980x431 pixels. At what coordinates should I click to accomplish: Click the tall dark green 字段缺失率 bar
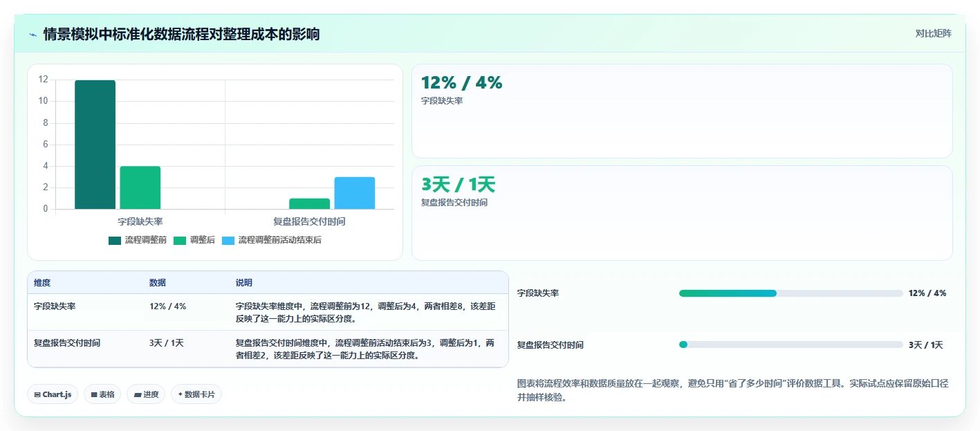coord(95,145)
